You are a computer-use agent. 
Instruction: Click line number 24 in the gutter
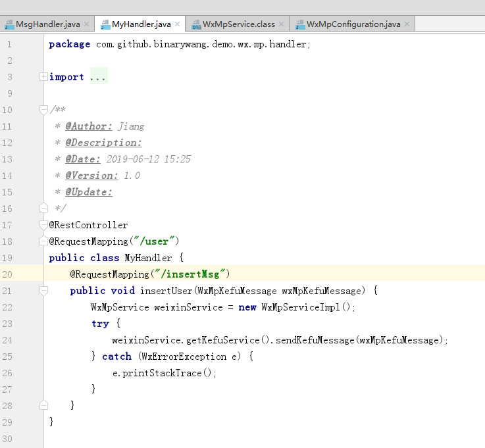pos(7,340)
